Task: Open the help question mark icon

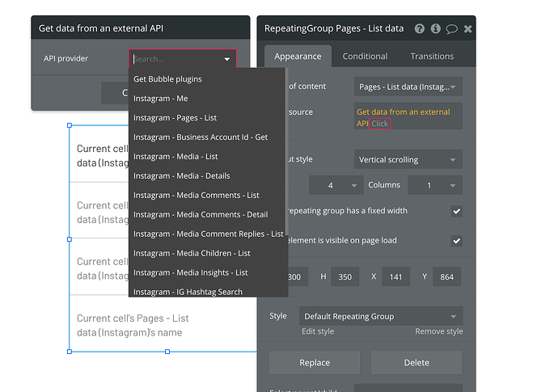Action: [420, 29]
